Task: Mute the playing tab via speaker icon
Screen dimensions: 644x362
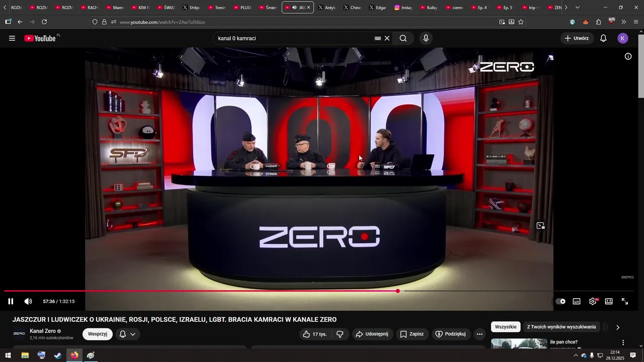Action: point(294,8)
